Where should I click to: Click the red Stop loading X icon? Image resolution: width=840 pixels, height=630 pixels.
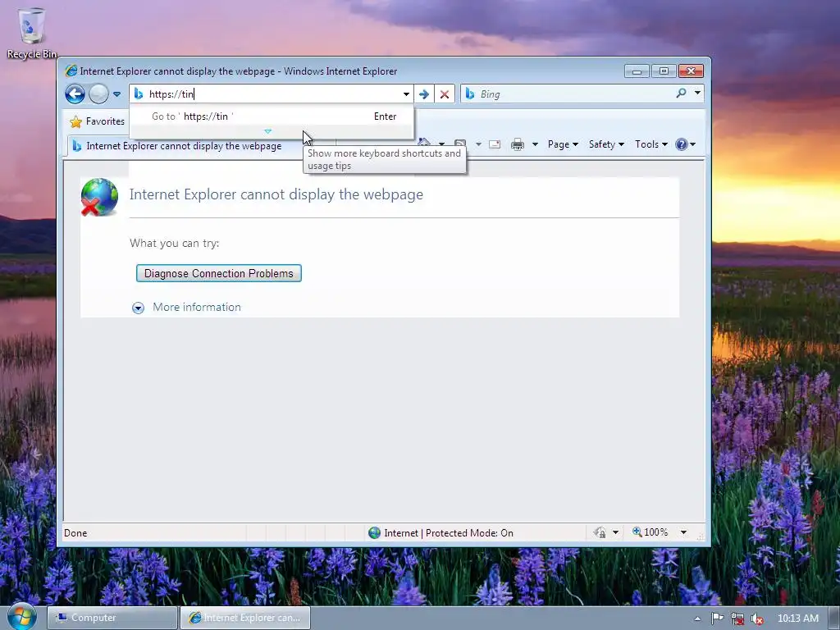click(444, 94)
